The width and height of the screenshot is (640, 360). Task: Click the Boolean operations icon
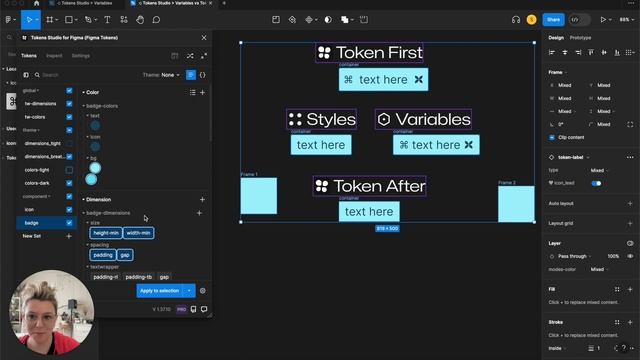click(345, 20)
